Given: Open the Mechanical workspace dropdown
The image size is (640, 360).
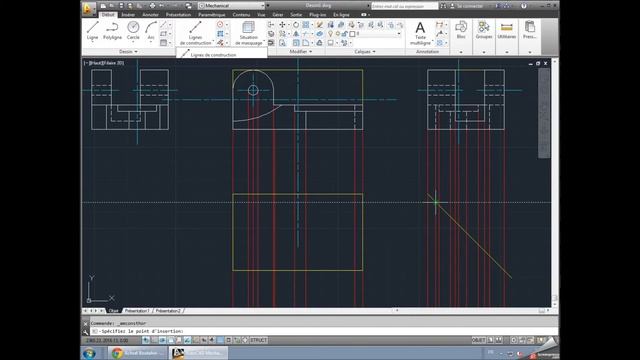Looking at the screenshot, I should [231, 6].
